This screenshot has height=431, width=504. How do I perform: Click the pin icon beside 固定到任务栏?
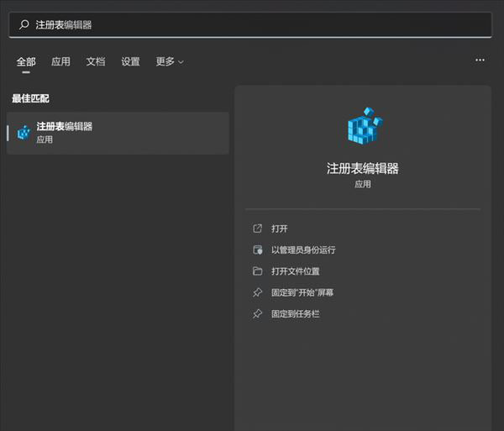tap(258, 313)
